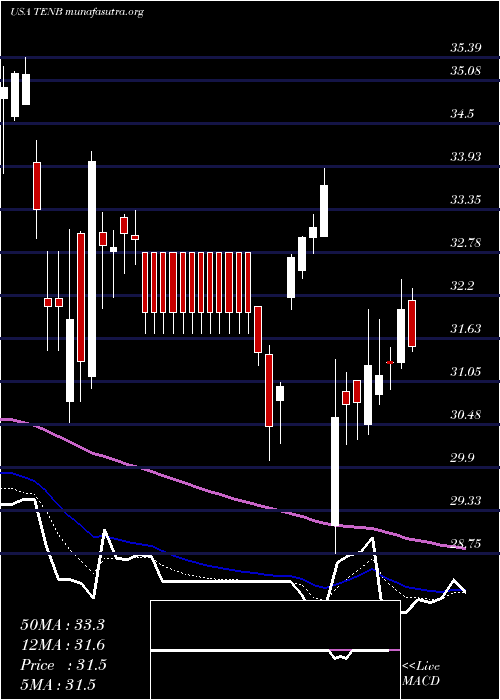Screen dimensions: 500x700
Task: Click the long white candle rising from 29.33
Action: click(x=335, y=471)
